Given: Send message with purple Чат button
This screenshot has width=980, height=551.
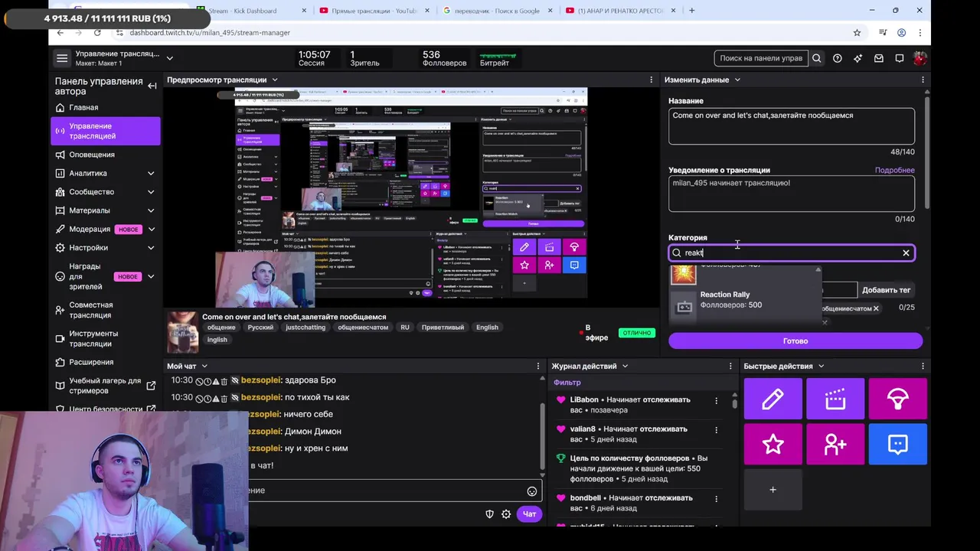Looking at the screenshot, I should click(x=529, y=514).
